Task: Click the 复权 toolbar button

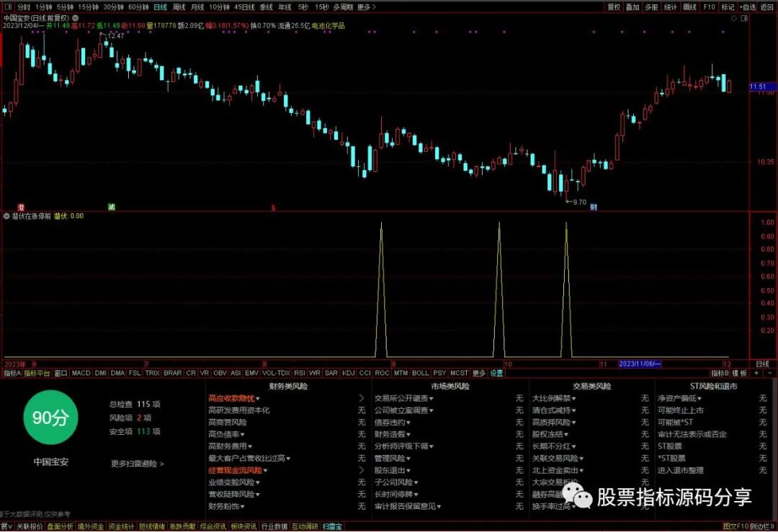Action: click(614, 7)
